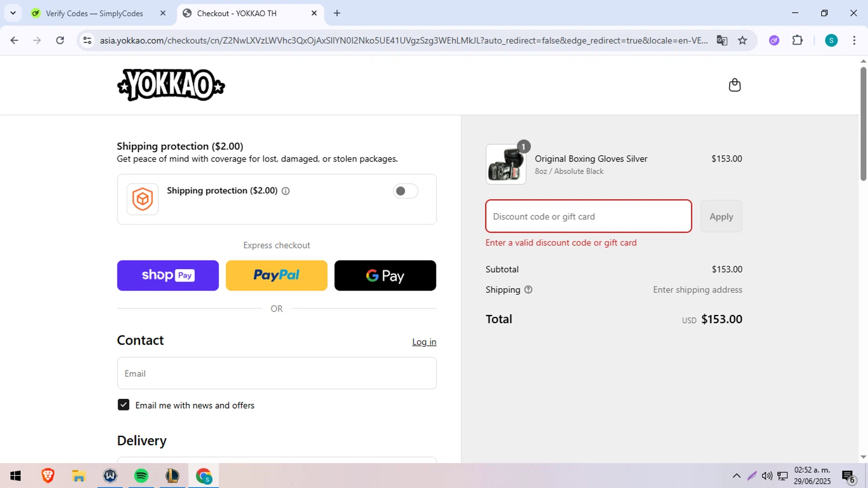Open the Chrome profile avatar
Viewport: 868px width, 488px height.
pos(831,41)
